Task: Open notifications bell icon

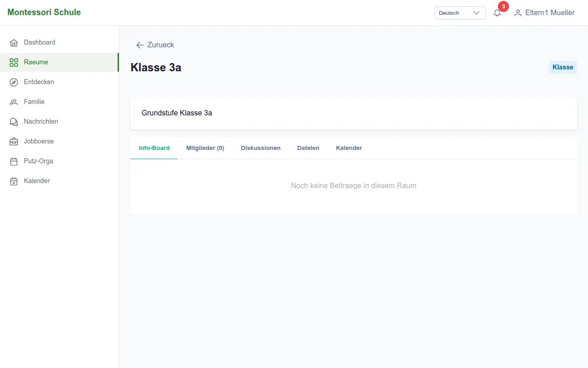Action: [x=497, y=13]
